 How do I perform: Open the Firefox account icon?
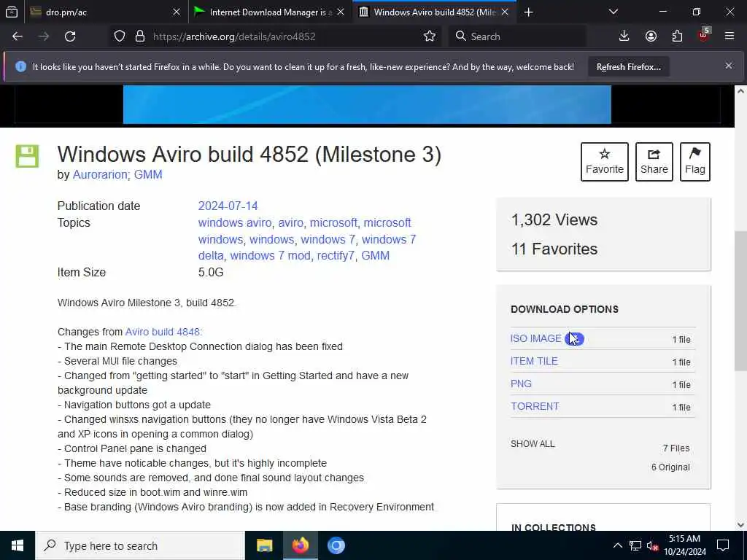[651, 36]
